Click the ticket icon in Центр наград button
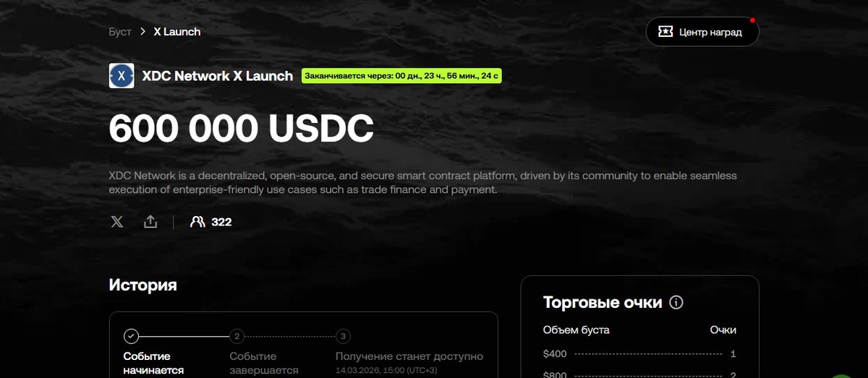Screen dimensions: 868x378 coord(665,32)
